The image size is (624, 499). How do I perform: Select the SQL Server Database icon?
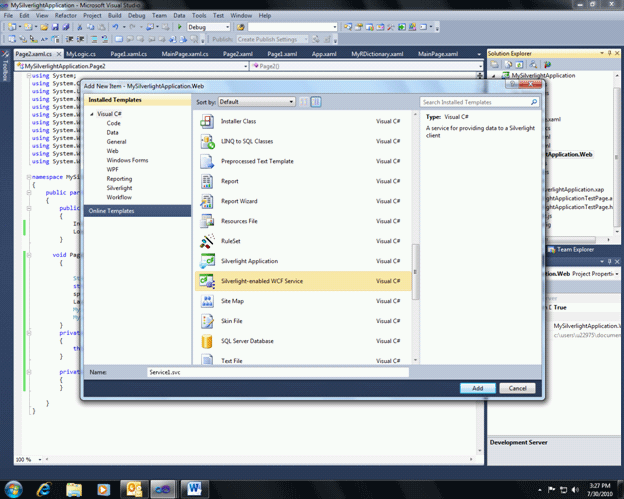coord(207,341)
